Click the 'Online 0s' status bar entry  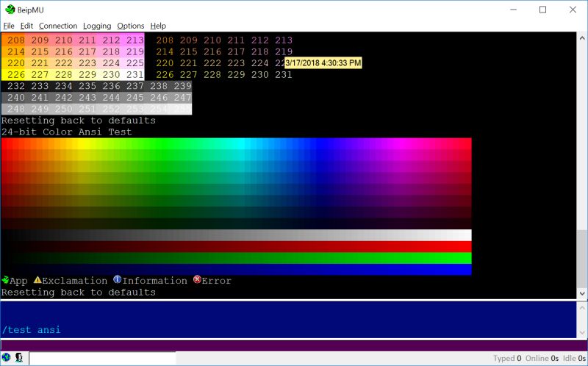tap(542, 358)
